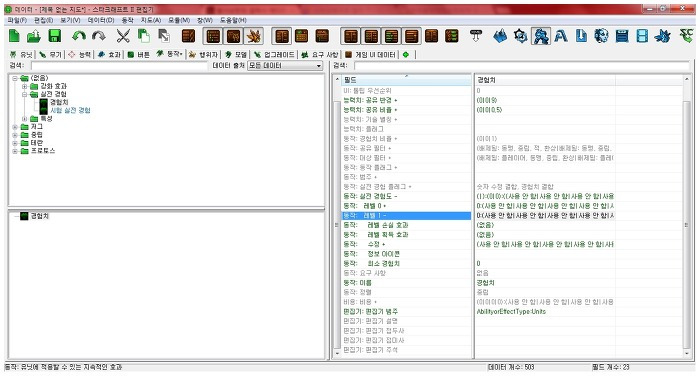The height and width of the screenshot is (376, 700).
Task: Click the gray Redo arrow
Action: click(x=99, y=36)
